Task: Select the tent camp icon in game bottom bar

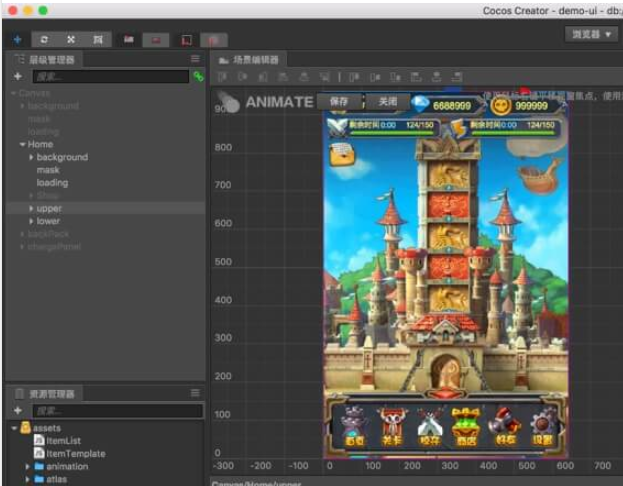Action: coord(430,428)
